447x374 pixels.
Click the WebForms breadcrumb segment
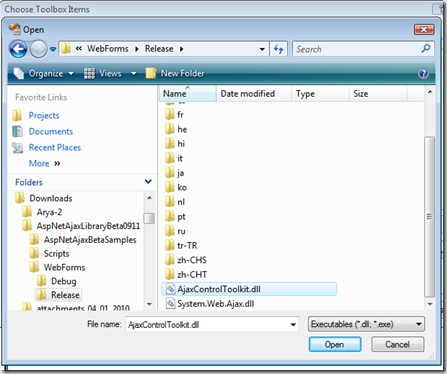coord(108,49)
